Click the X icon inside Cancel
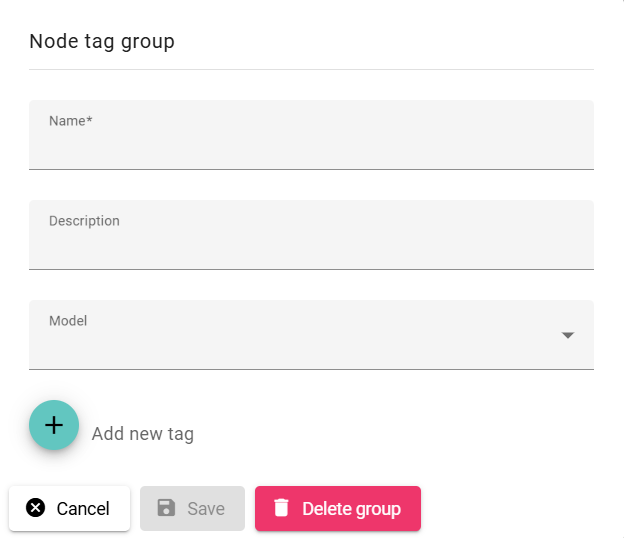 click(36, 508)
